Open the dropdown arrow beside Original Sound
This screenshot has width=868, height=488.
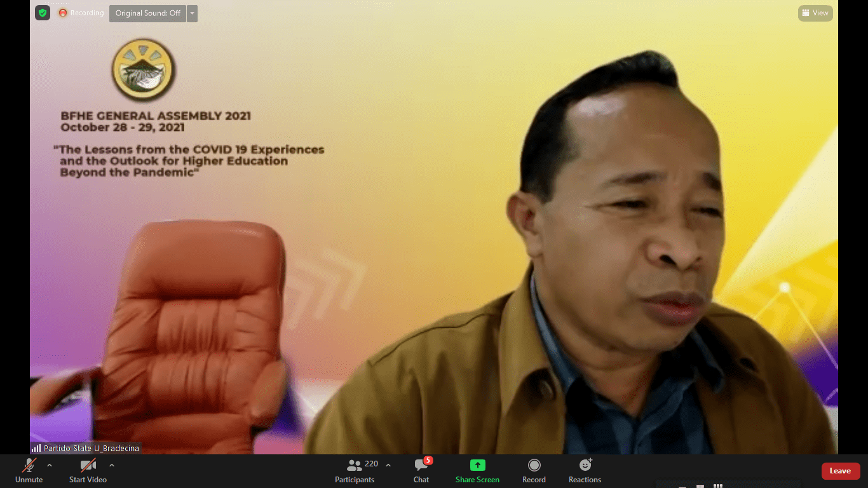192,13
